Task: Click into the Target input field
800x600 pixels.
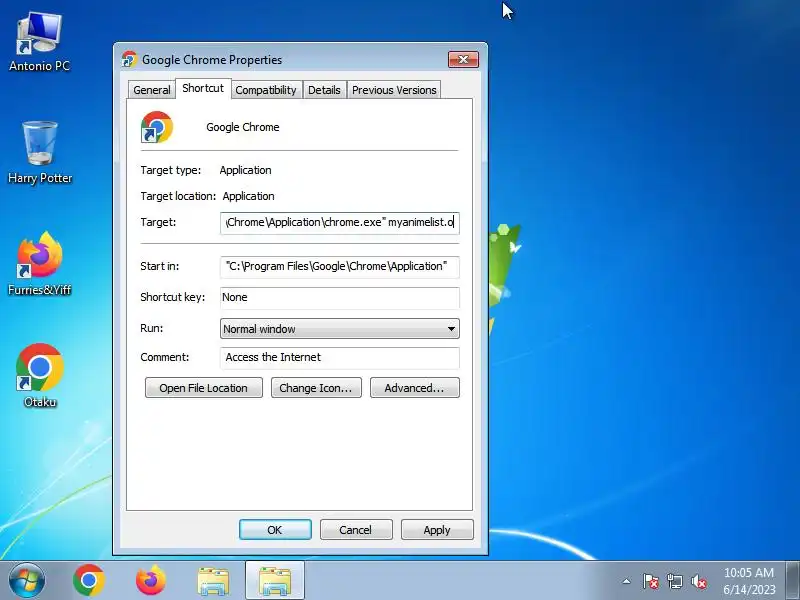Action: point(340,223)
